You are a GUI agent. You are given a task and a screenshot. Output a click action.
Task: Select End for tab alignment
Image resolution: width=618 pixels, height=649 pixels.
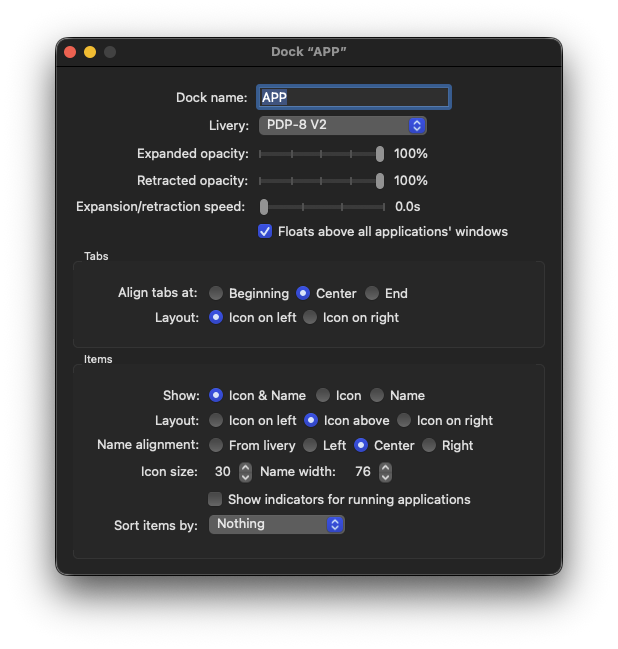372,294
